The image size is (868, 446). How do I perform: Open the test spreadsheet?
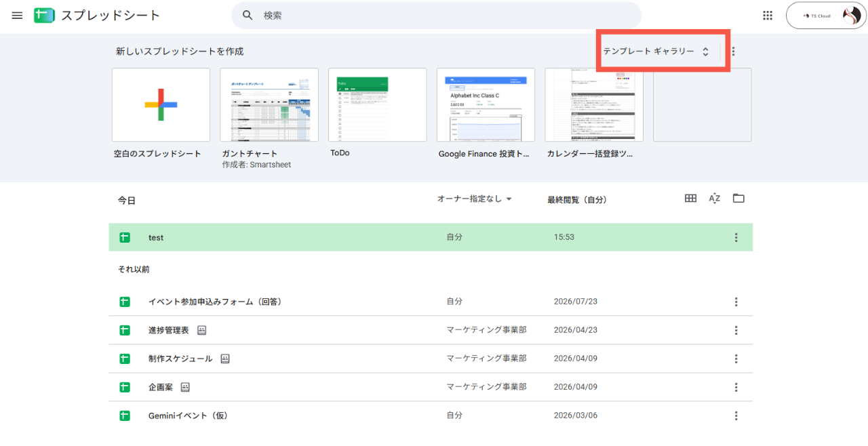(431, 237)
